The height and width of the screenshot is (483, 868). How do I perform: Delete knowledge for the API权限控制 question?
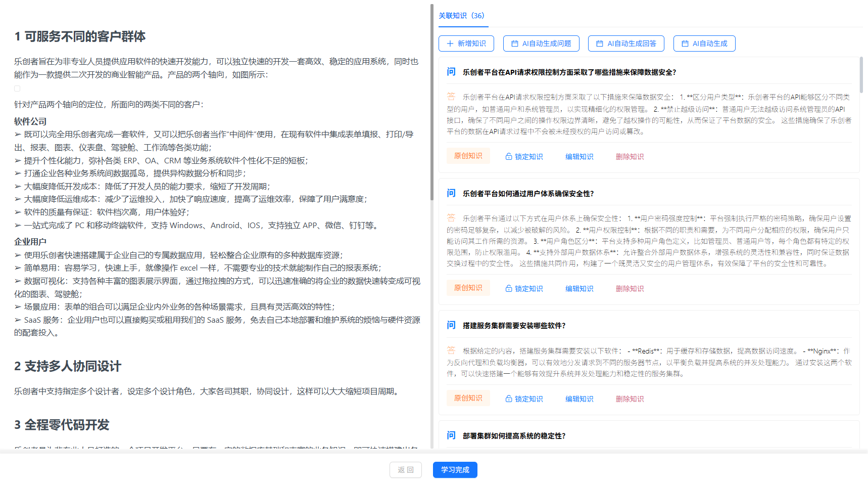point(630,157)
